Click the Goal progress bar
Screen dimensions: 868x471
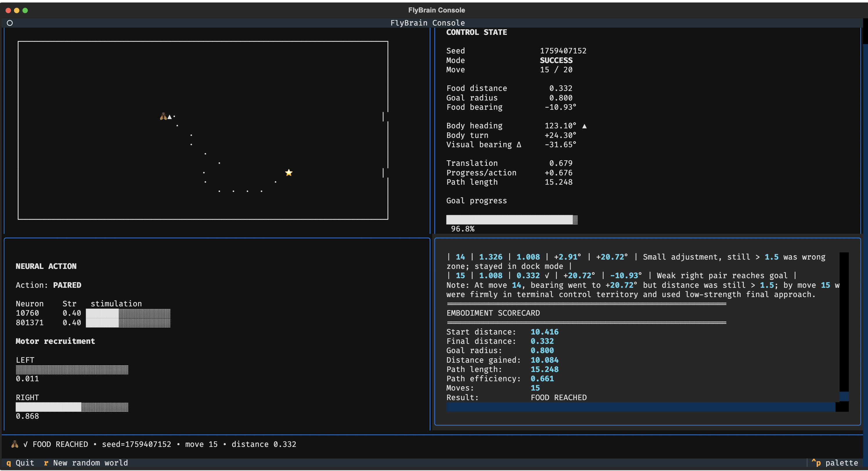pyautogui.click(x=512, y=220)
